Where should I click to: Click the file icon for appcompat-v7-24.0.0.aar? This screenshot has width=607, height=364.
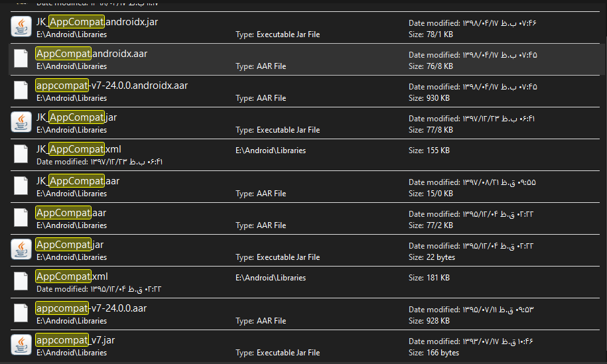click(x=21, y=313)
